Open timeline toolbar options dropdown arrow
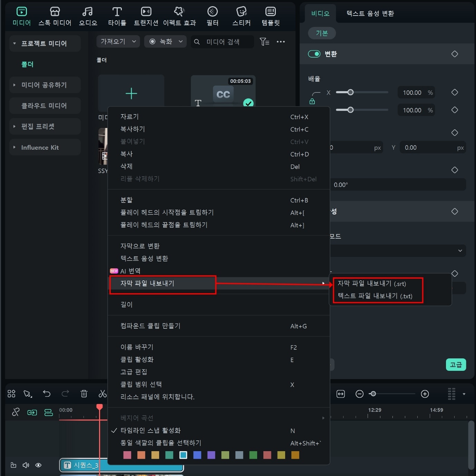Screen dimensions: 476x476 tap(464, 394)
